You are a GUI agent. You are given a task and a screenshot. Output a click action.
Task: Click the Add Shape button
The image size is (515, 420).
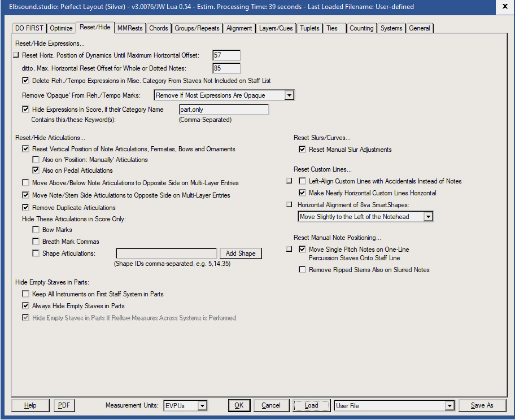(241, 253)
